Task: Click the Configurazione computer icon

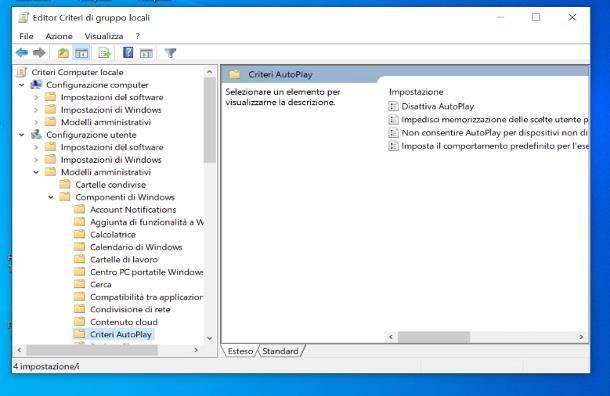Action: point(37,84)
